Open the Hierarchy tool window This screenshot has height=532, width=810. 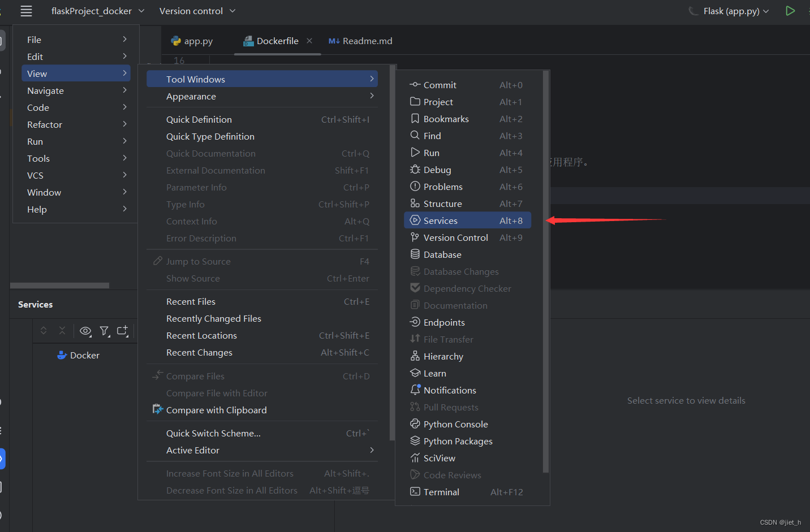click(x=467, y=356)
